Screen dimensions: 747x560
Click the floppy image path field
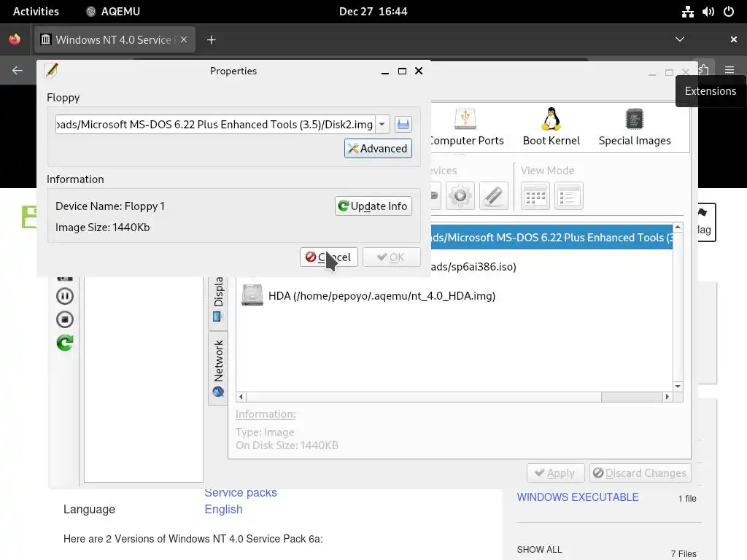[215, 124]
